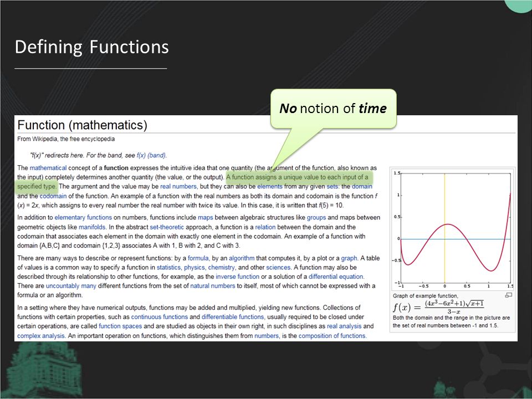This screenshot has height=399, width=532.
Task: Click the 'groups' link
Action: tap(316, 217)
